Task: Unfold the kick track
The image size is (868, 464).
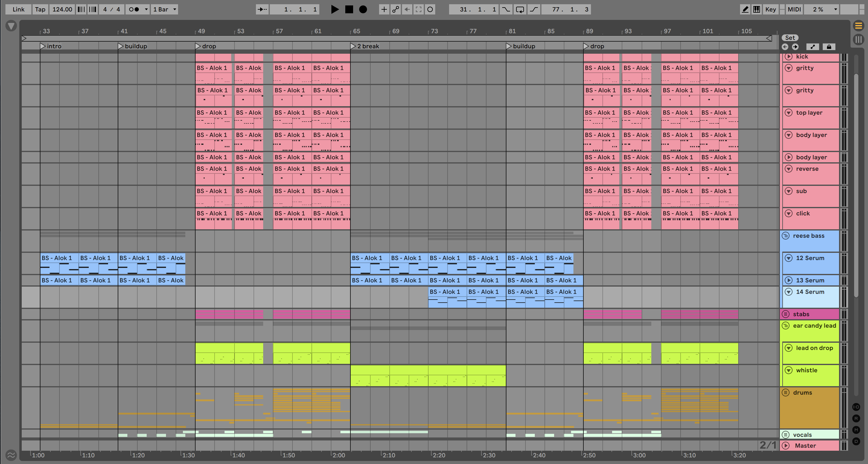Action: 789,57
